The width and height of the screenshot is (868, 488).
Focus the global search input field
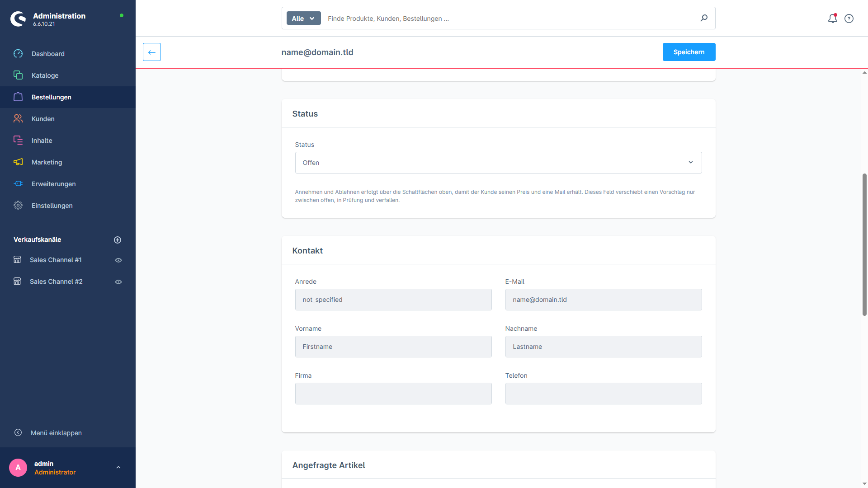(x=511, y=19)
